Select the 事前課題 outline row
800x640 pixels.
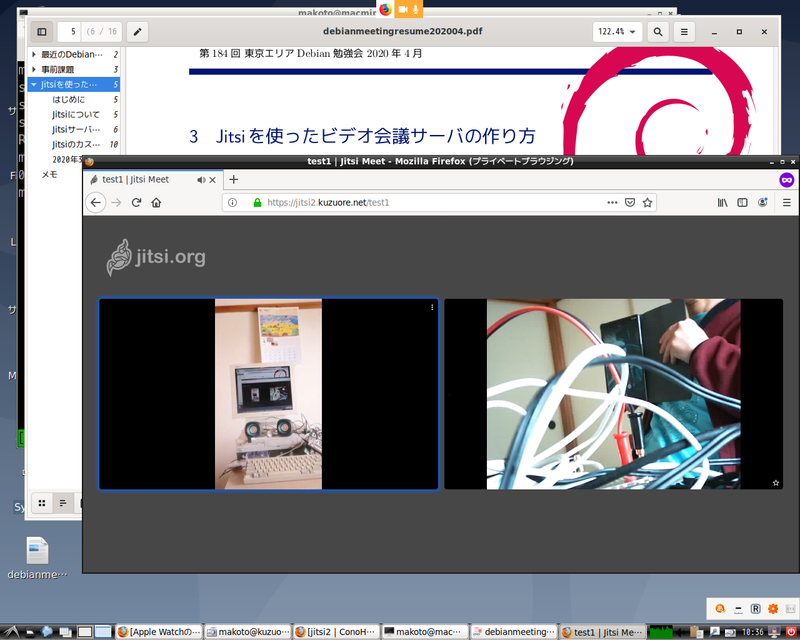[74, 69]
